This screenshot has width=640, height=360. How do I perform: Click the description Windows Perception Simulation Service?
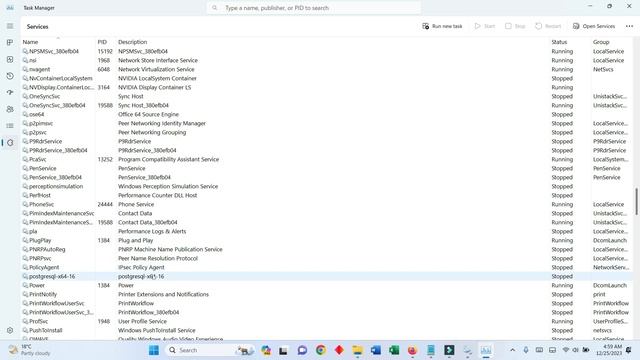coord(168,186)
